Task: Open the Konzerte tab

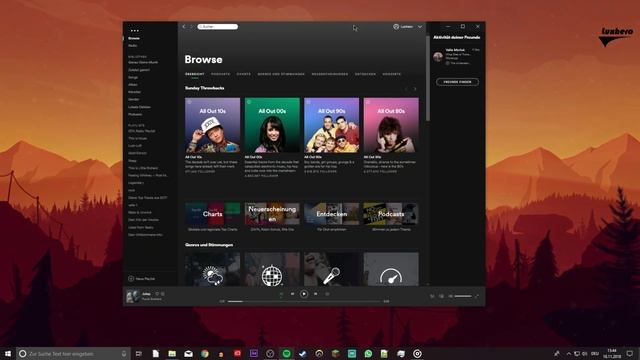Action: pyautogui.click(x=392, y=74)
